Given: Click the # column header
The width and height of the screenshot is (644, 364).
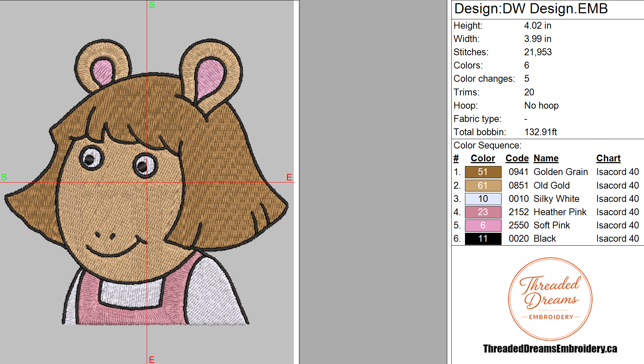Looking at the screenshot, I should coord(456,158).
